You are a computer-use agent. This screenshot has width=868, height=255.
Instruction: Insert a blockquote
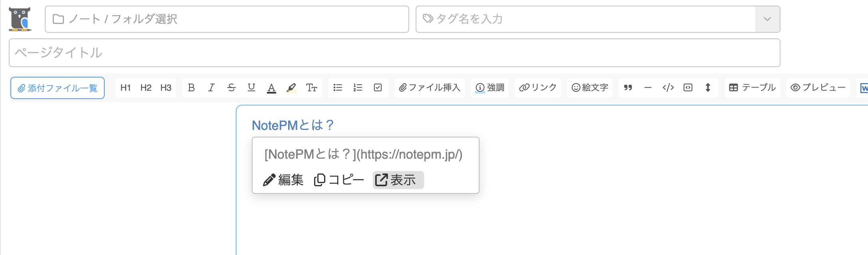(628, 88)
